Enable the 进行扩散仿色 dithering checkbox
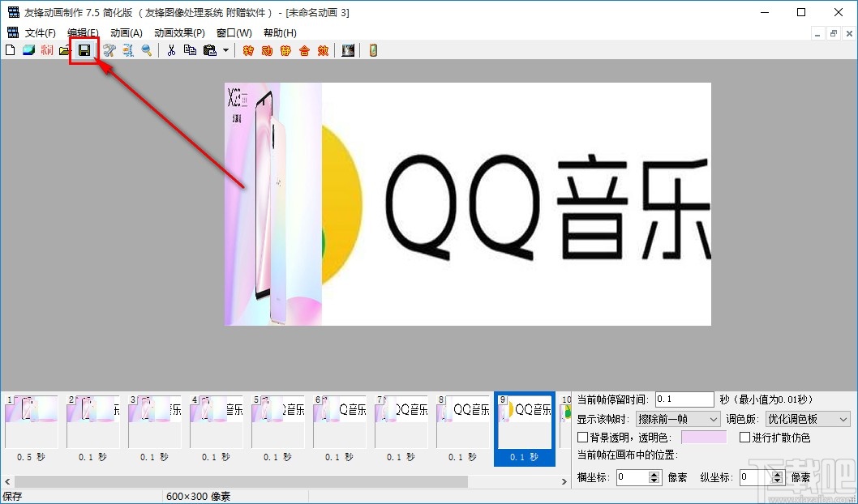This screenshot has width=858, height=504. tap(744, 438)
